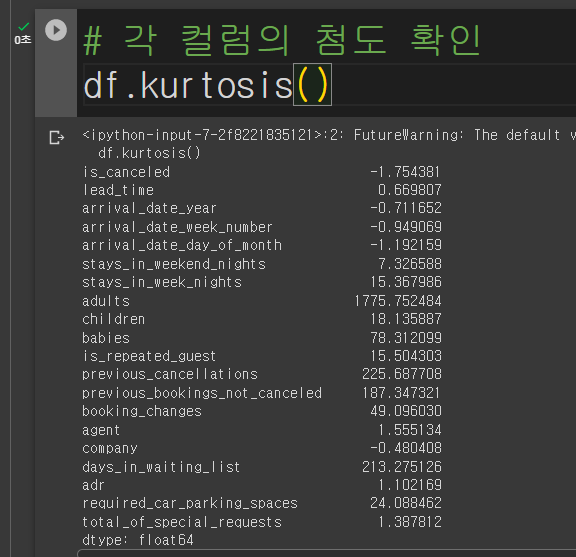Select the value 213.275126
Image resolution: width=576 pixels, height=557 pixels.
point(402,467)
